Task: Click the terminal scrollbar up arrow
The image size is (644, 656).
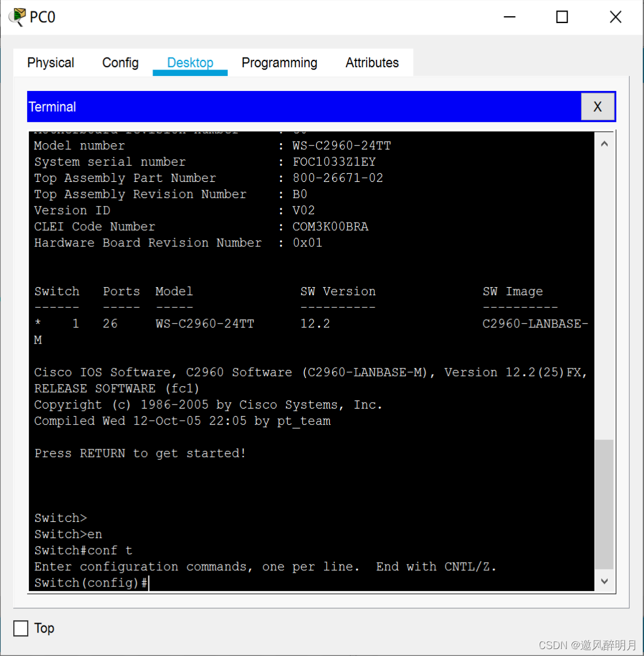Action: pos(604,144)
